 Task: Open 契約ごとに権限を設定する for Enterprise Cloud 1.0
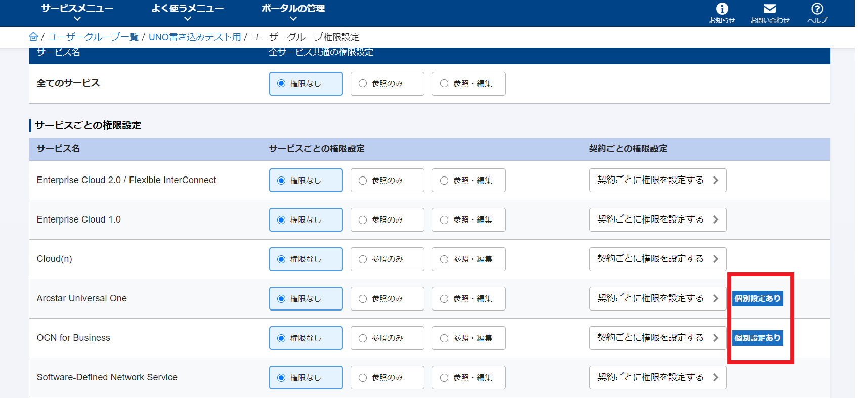point(658,219)
